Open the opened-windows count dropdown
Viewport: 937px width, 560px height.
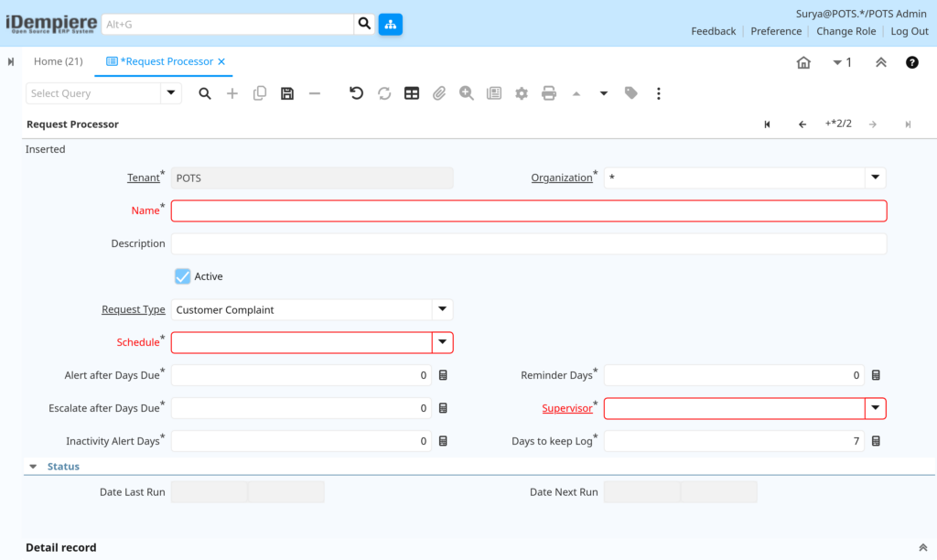click(842, 62)
